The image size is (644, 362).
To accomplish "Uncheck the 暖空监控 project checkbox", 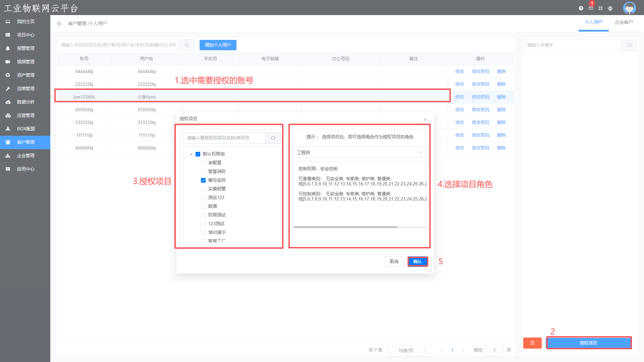I will 203,180.
